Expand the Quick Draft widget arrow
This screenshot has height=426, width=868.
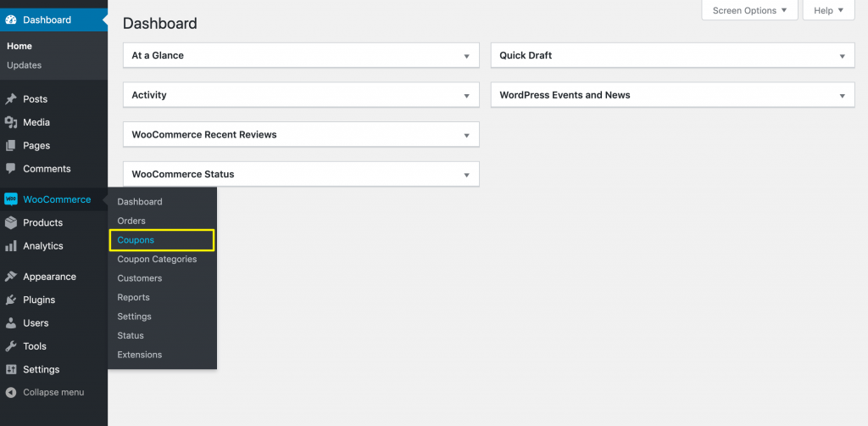click(842, 56)
